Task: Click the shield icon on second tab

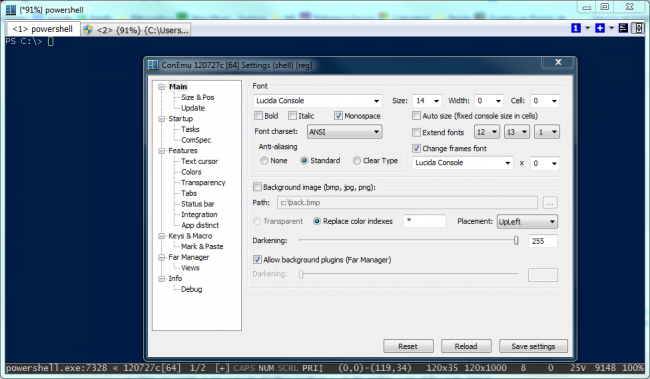Action: click(88, 30)
